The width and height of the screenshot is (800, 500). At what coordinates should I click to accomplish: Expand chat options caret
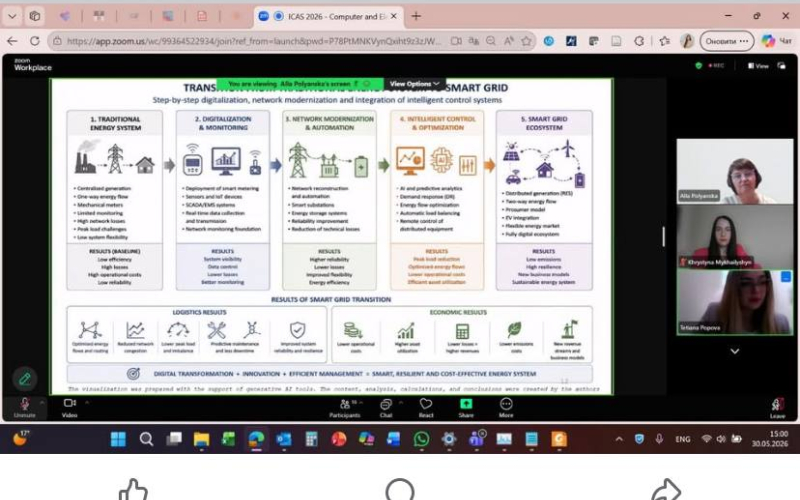(401, 403)
